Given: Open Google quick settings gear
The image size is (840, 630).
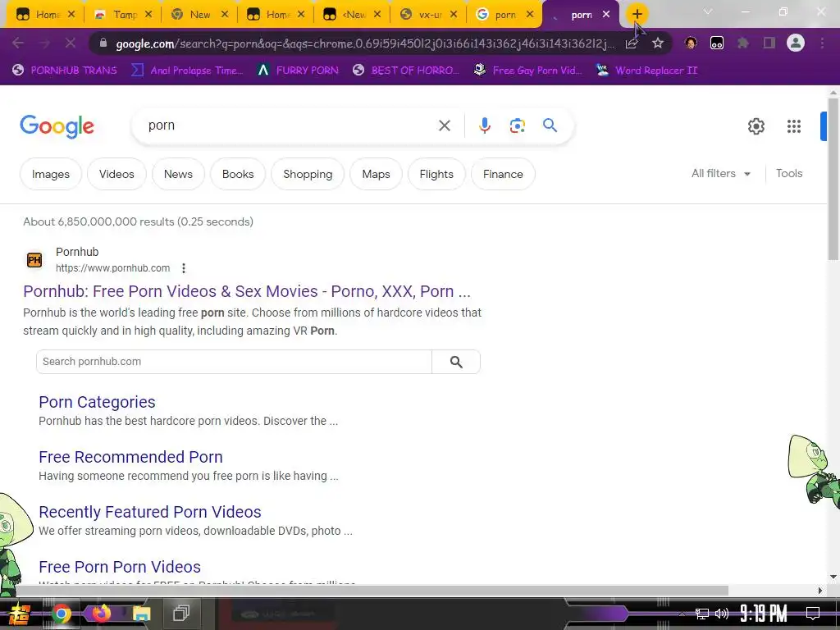Looking at the screenshot, I should pyautogui.click(x=756, y=126).
